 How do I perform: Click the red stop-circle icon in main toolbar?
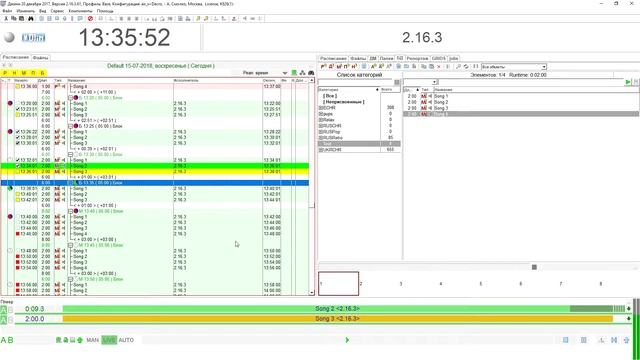(x=90, y=19)
